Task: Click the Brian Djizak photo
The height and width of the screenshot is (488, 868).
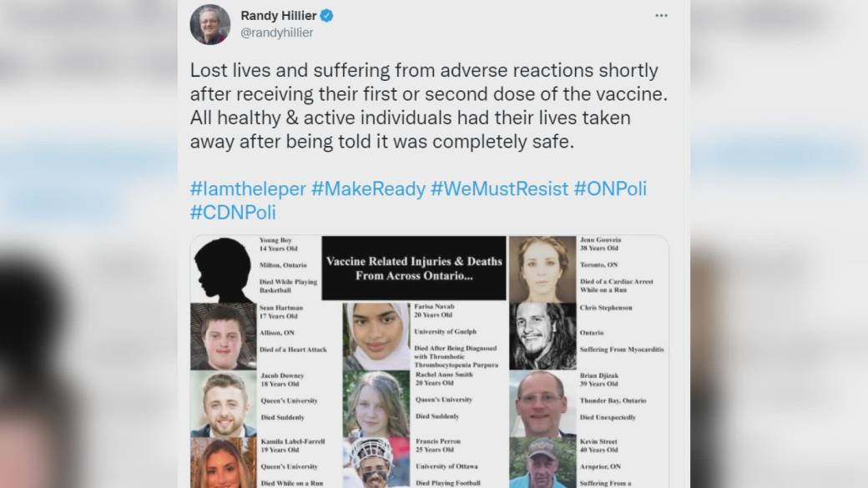Action: coord(542,404)
